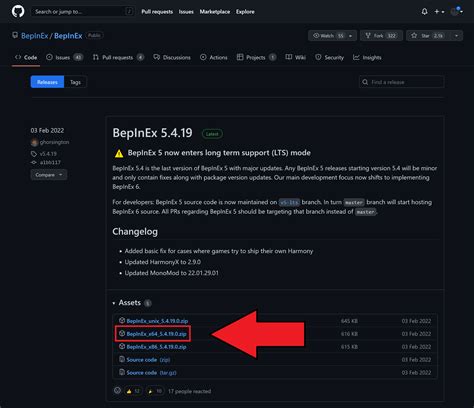474x408 pixels.
Task: Open the Actions tab
Action: [214, 57]
